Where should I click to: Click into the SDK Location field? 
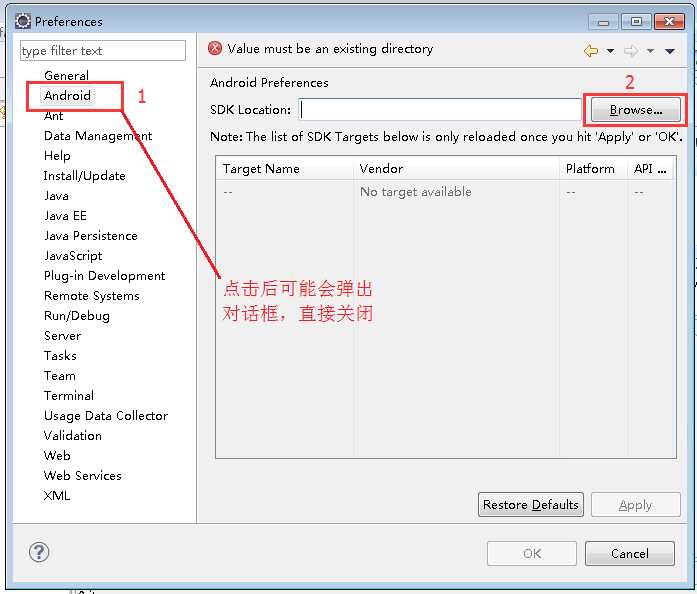tap(440, 109)
